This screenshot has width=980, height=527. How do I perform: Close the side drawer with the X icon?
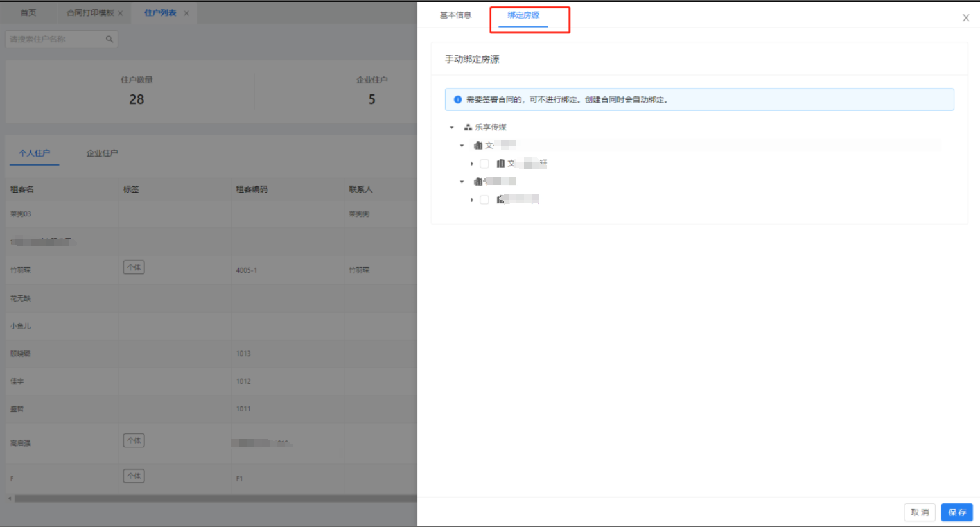(965, 18)
